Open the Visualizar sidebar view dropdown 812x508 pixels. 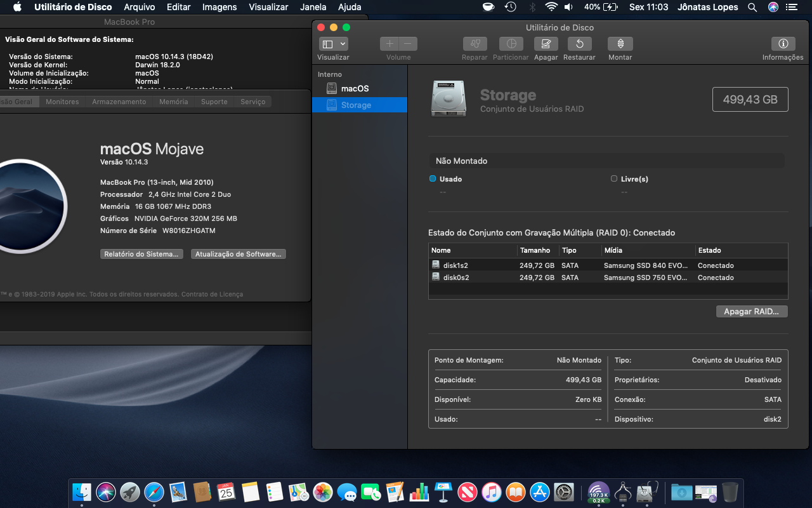[x=334, y=44]
